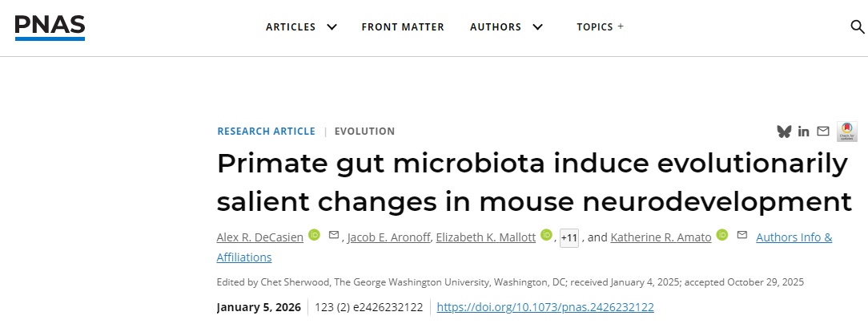
Task: Email Katherine R. Amato via envelope icon
Action: pyautogui.click(x=741, y=236)
